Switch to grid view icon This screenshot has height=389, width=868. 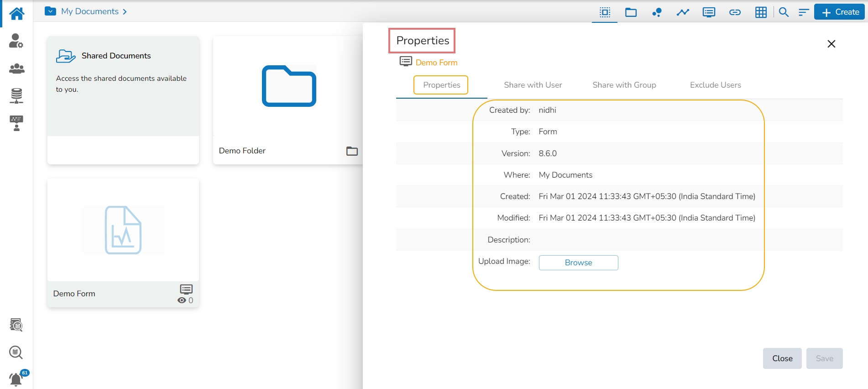761,12
